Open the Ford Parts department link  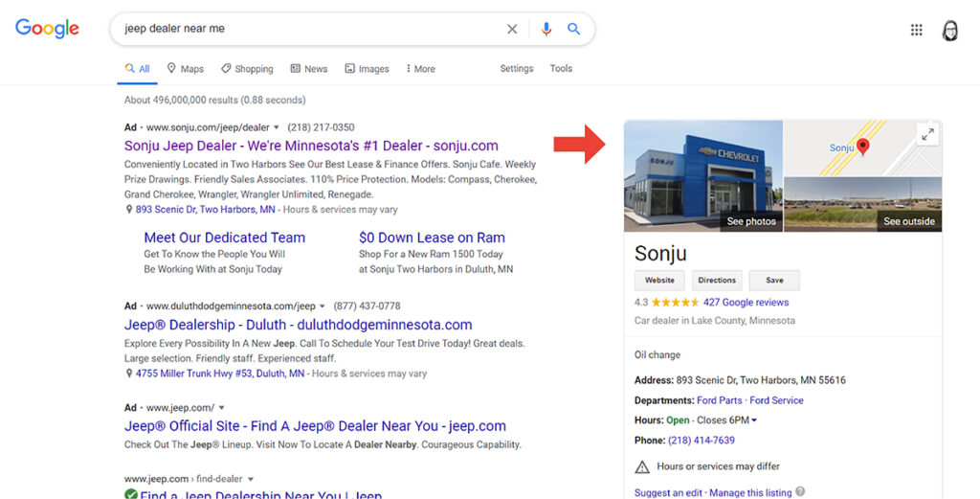coord(720,400)
